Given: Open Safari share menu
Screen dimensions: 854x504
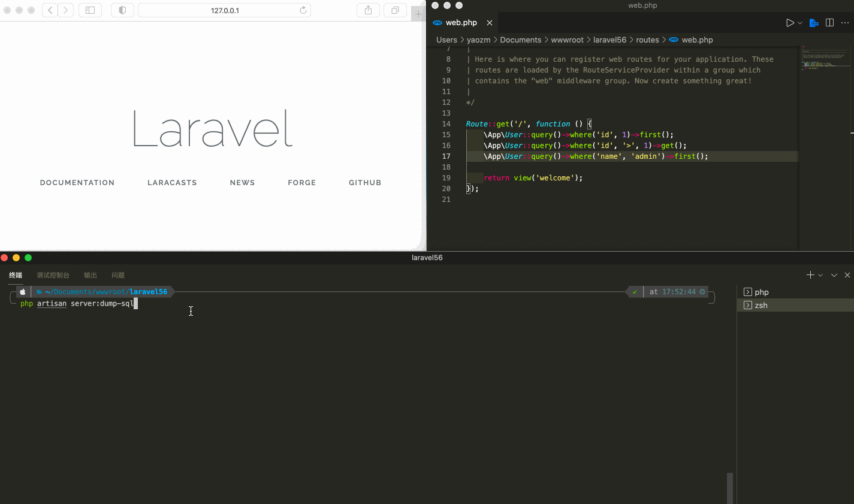Looking at the screenshot, I should pos(368,10).
